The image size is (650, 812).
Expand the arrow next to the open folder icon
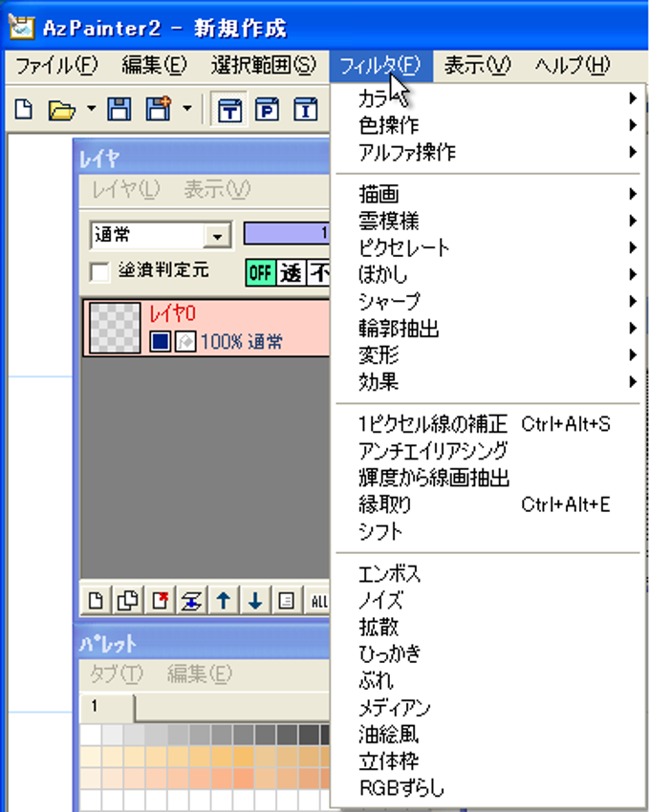point(91,109)
